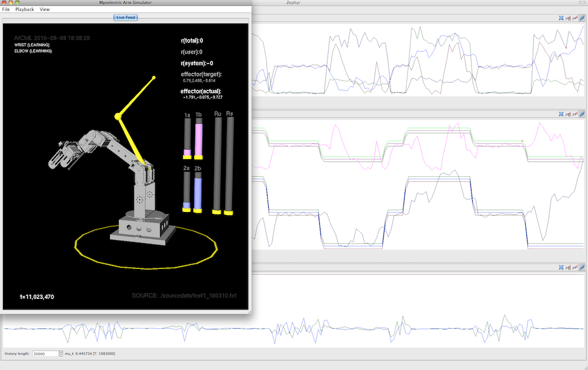Click the ELBOW (LEARNING) status text
This screenshot has width=588, height=370.
pos(33,51)
